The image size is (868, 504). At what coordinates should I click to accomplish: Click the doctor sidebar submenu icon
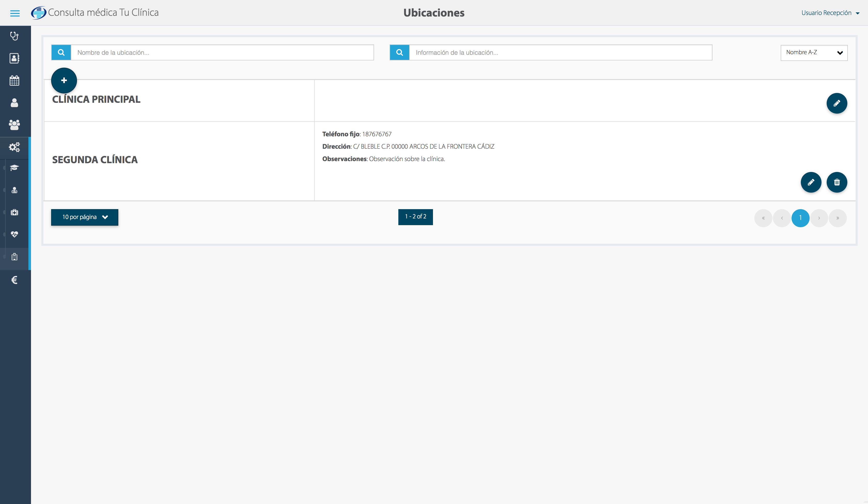click(x=14, y=190)
